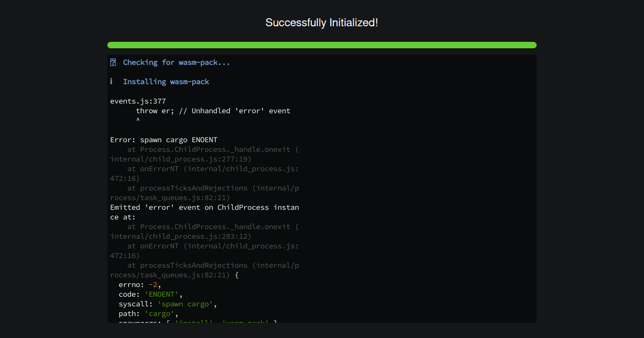The height and width of the screenshot is (338, 644).
Task: Click the 'Error: spawn cargo ENOENT' line
Action: click(163, 139)
